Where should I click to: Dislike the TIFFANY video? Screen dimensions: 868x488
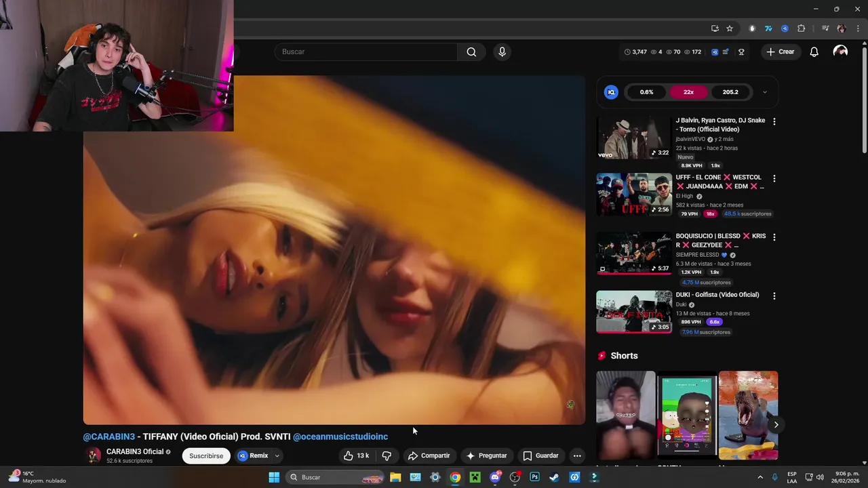pos(387,455)
